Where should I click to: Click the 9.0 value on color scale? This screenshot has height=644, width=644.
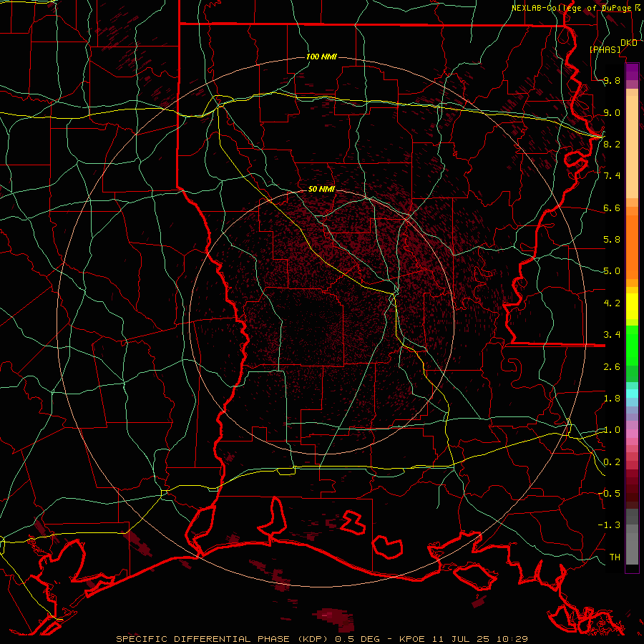point(612,112)
